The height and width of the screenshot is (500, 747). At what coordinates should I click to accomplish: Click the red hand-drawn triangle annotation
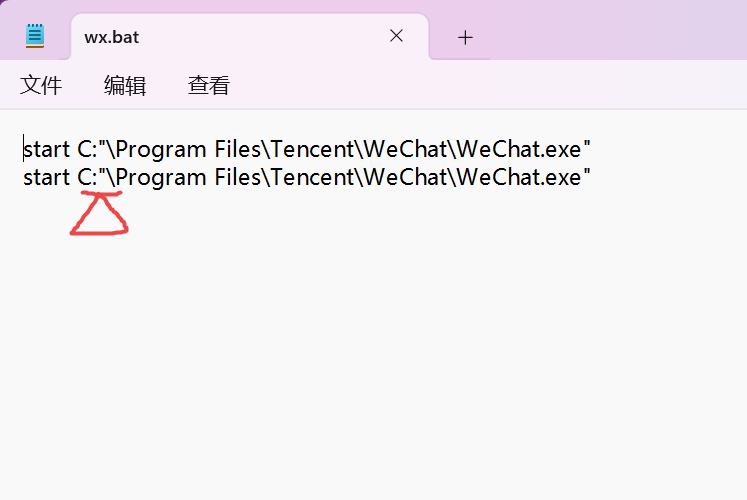click(99, 213)
